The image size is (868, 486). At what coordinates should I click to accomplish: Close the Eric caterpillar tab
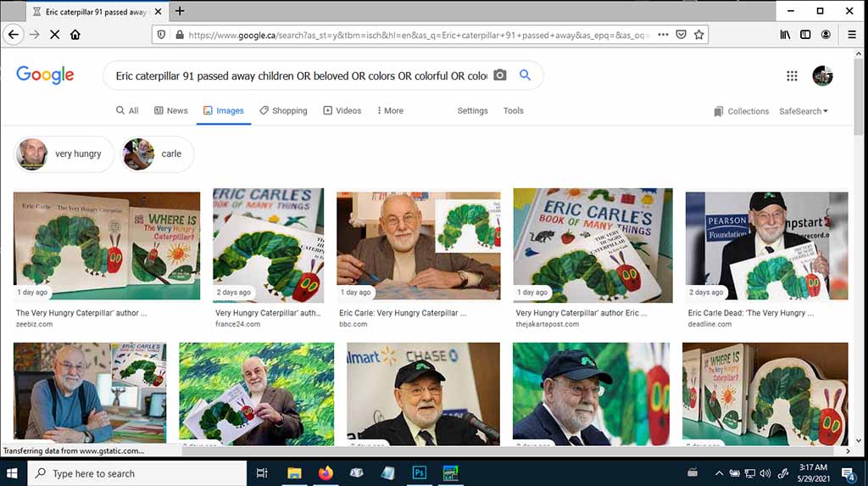pyautogui.click(x=159, y=12)
